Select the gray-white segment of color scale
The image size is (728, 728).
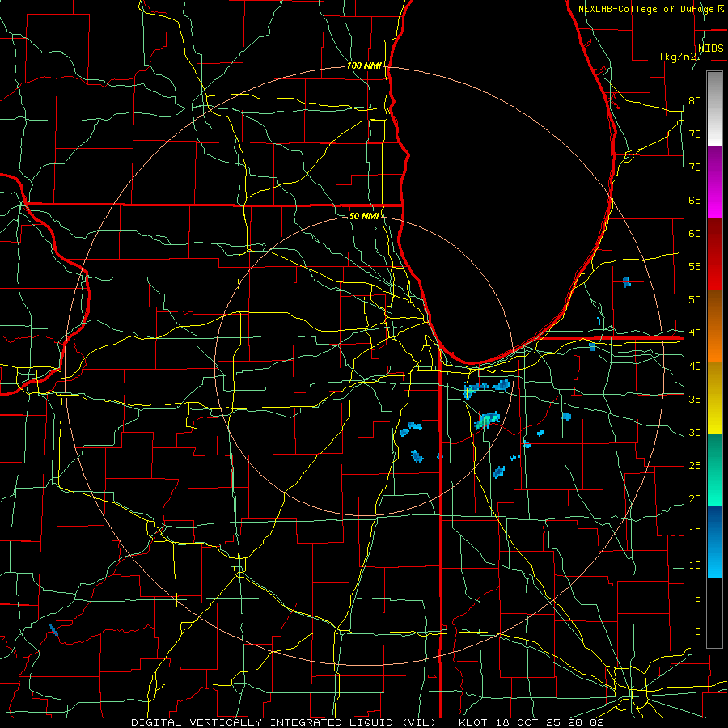coord(714,108)
